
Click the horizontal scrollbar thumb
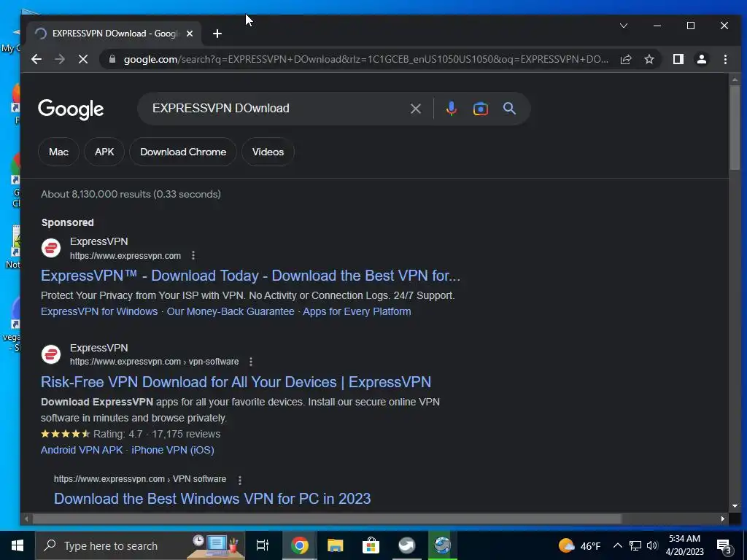click(327, 518)
